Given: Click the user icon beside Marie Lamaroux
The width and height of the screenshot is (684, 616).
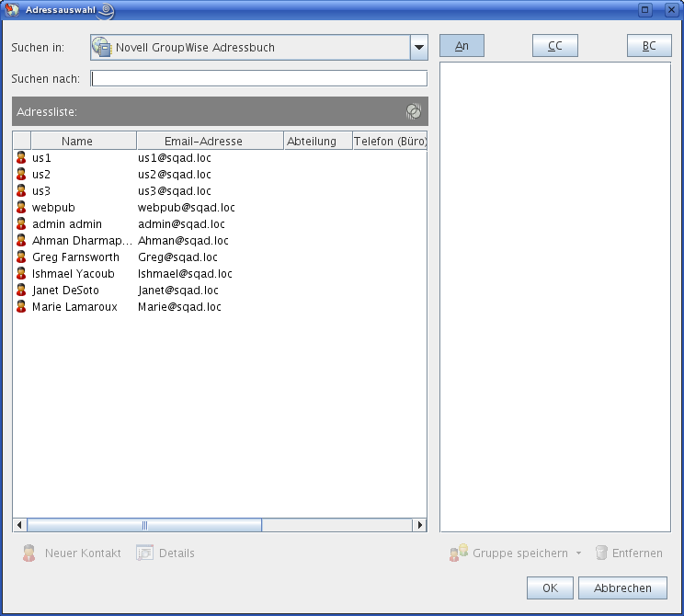Looking at the screenshot, I should [x=21, y=307].
